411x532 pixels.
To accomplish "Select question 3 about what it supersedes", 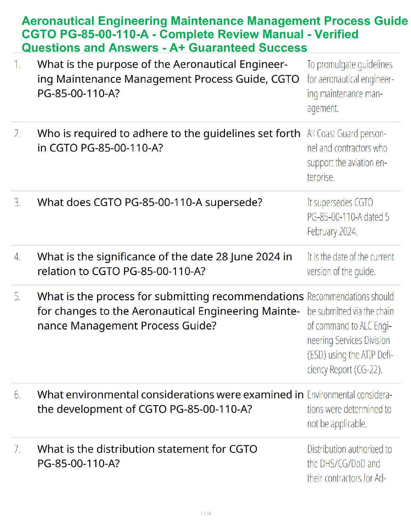I will [x=150, y=203].
